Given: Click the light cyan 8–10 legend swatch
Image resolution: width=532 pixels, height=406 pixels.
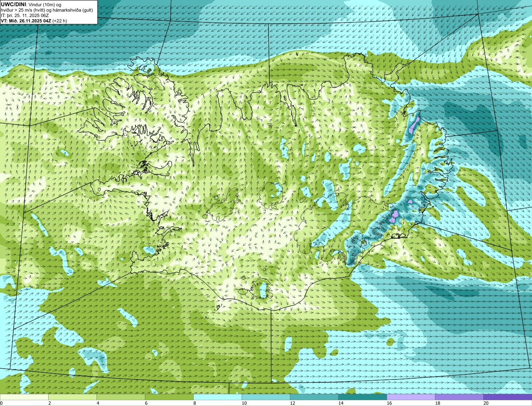Looking at the screenshot, I should [x=218, y=397].
